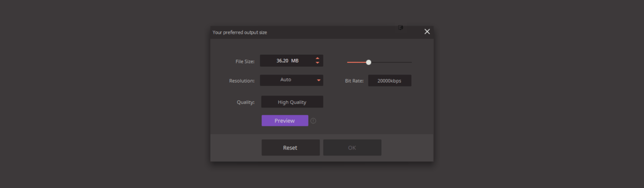Decrease file size with the down arrow

coord(317,63)
